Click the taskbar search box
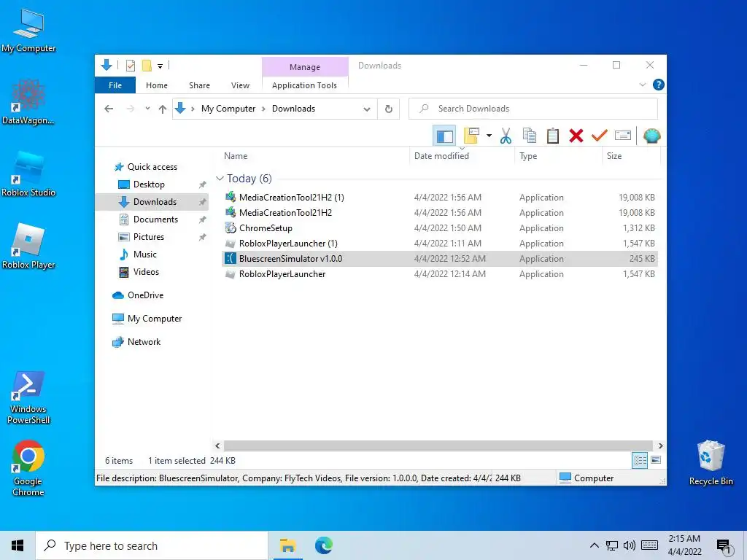This screenshot has height=560, width=747. [x=152, y=545]
